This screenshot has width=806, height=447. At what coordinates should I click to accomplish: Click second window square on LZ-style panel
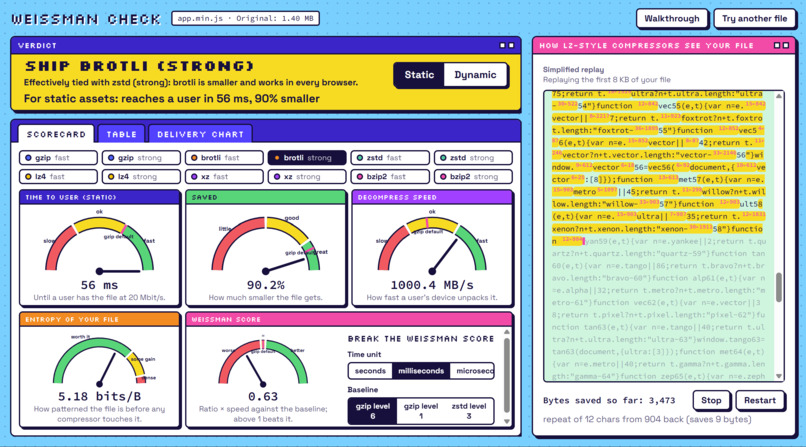[x=785, y=45]
